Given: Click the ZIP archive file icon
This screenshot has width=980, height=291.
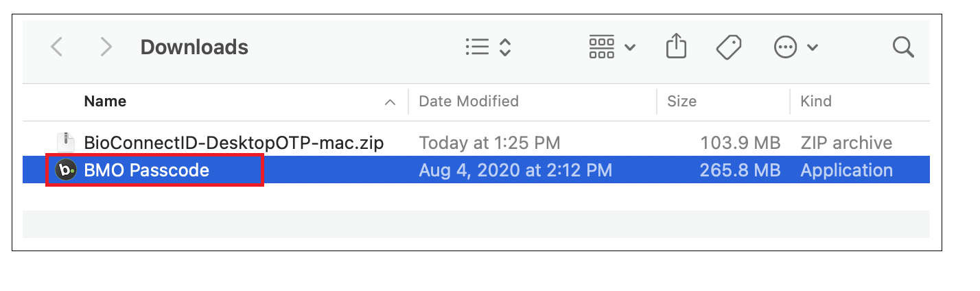Looking at the screenshot, I should click(66, 143).
